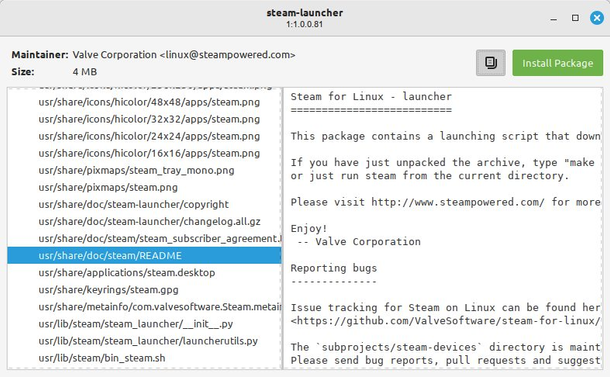The width and height of the screenshot is (610, 377).
Task: Select com.valvesoftware.Steam.metainfo file row
Action: (x=144, y=307)
